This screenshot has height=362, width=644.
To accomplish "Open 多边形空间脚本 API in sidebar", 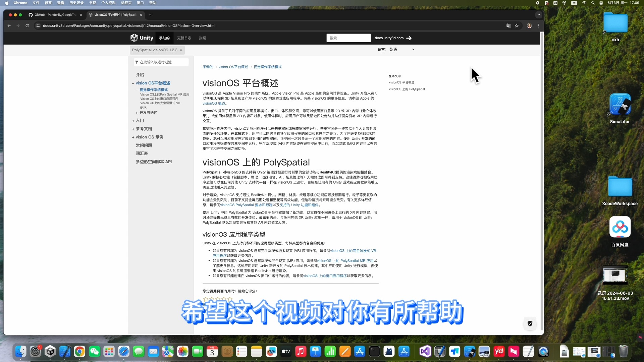I will 154,162.
